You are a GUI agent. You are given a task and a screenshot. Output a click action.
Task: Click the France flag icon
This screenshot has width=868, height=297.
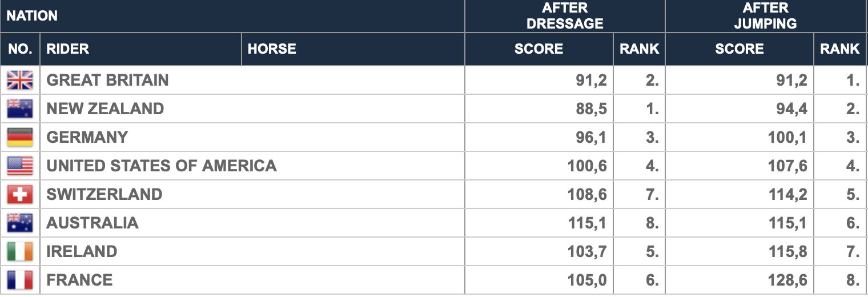pos(20,280)
